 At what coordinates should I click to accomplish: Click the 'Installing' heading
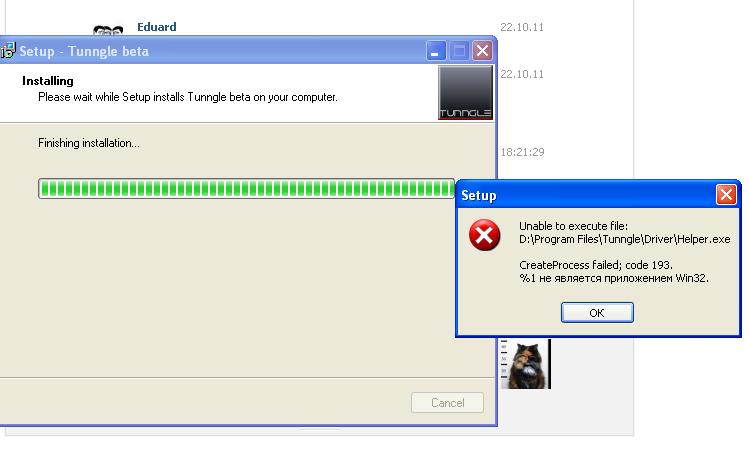(x=48, y=81)
